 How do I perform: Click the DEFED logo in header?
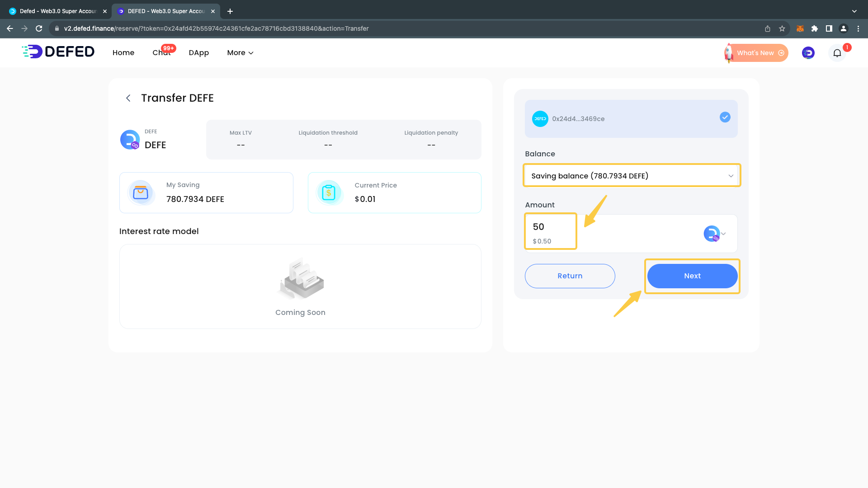[x=58, y=52]
